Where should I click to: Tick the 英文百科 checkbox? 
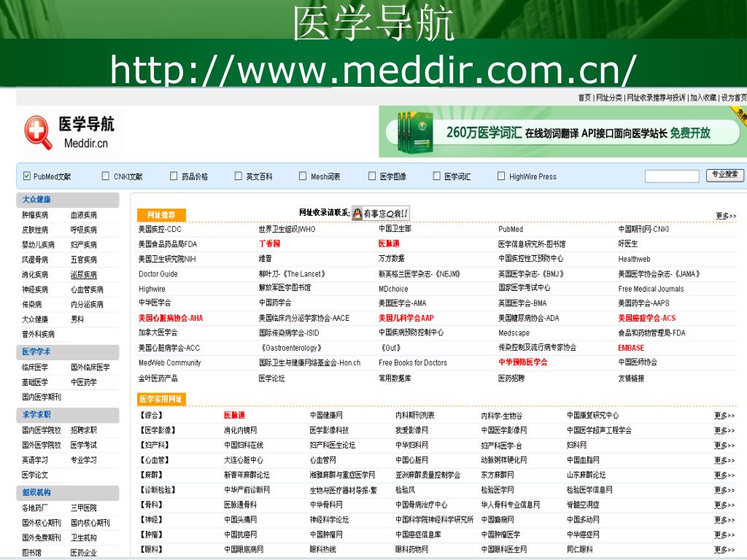239,176
